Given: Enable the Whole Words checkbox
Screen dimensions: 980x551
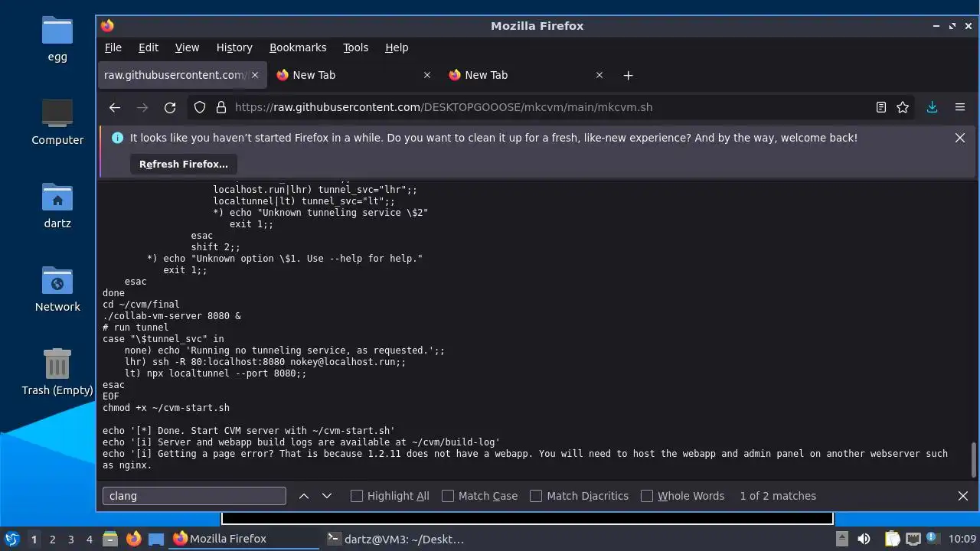Looking at the screenshot, I should (647, 496).
